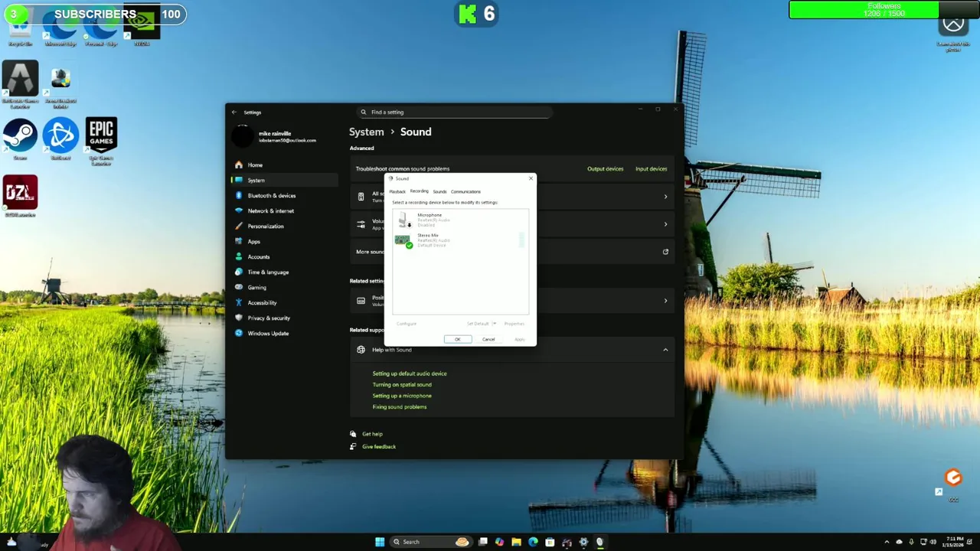Open the Steam desktop shortcut

coord(20,139)
